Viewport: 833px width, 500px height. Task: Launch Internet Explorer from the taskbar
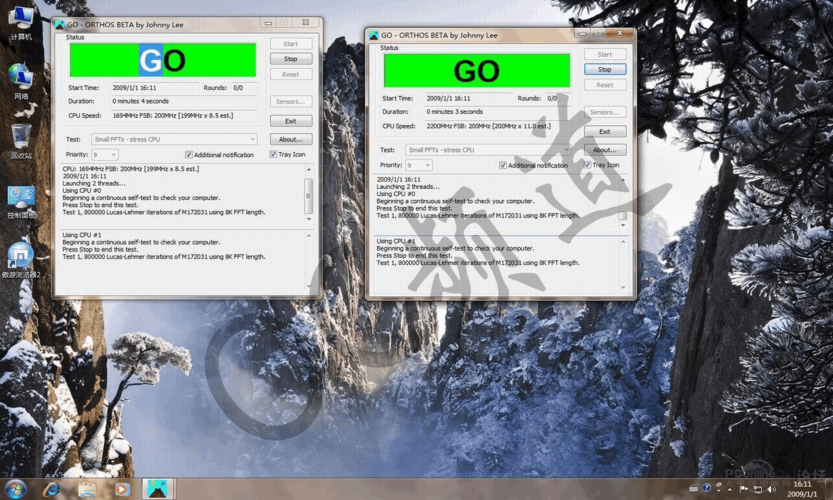(x=52, y=489)
